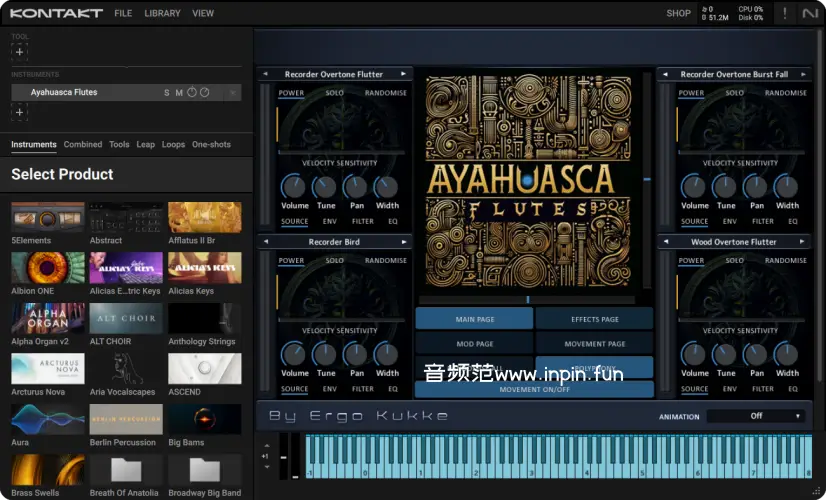This screenshot has height=500, width=826.
Task: Open the ANIMATION dropdown set to Off
Action: click(756, 416)
